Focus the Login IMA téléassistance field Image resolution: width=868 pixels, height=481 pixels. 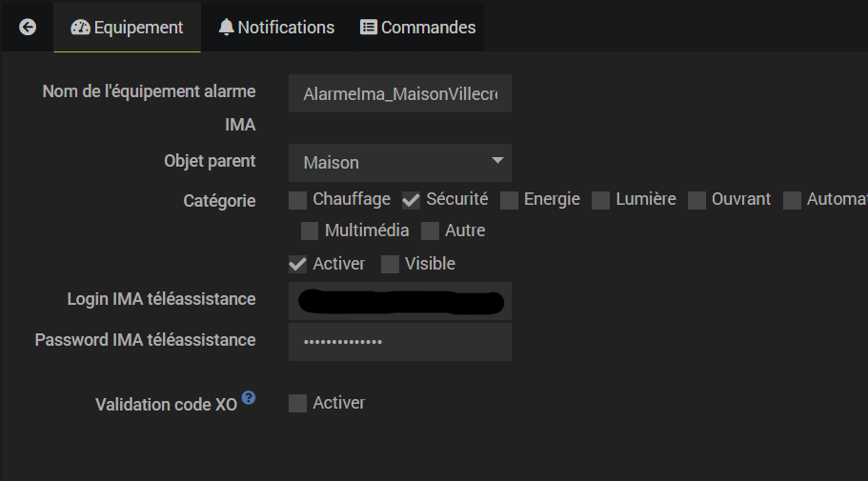(400, 301)
